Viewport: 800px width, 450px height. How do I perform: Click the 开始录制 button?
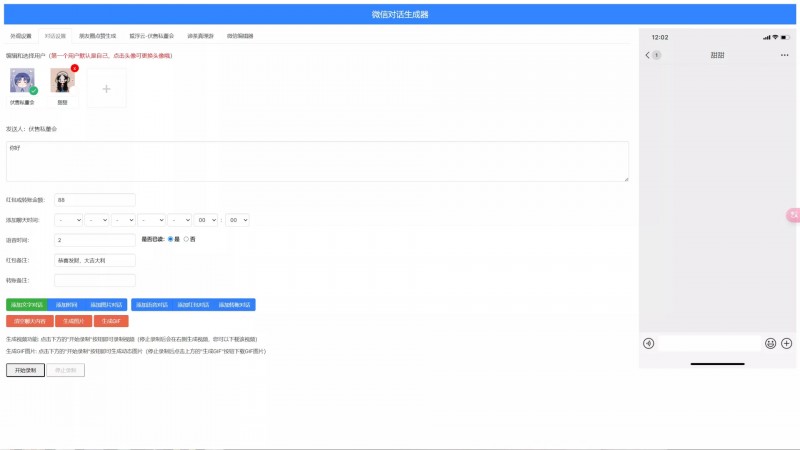click(26, 370)
